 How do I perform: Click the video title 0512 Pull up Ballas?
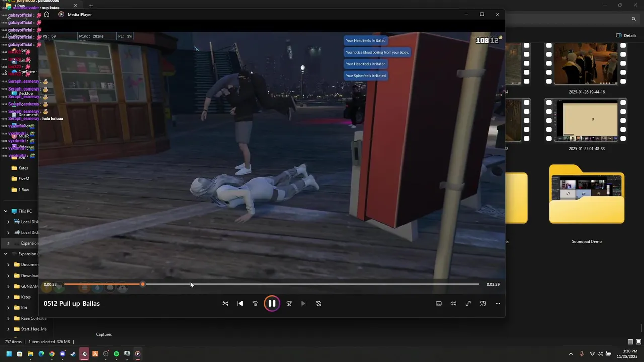click(71, 303)
